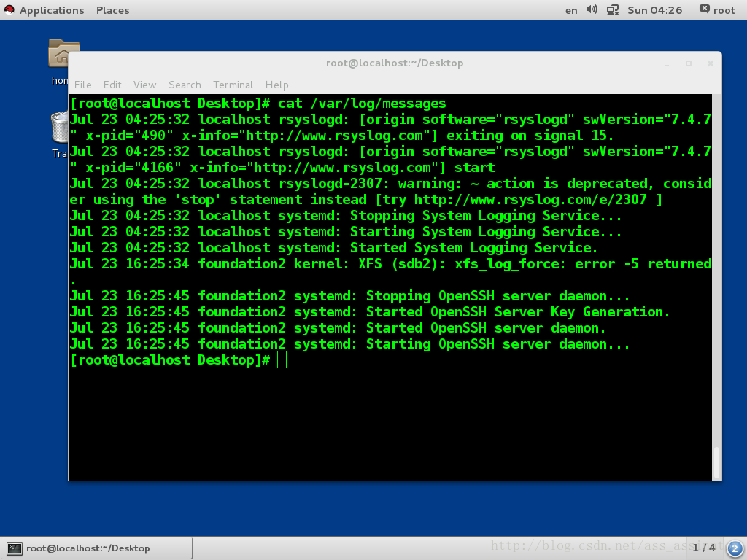Open the Applications menu
The height and width of the screenshot is (560, 747).
click(52, 10)
